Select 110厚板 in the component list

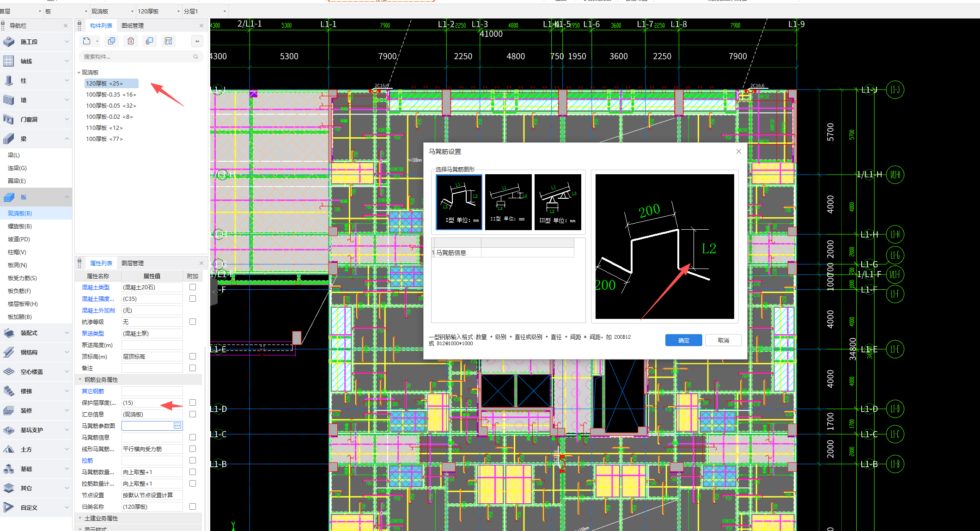pyautogui.click(x=104, y=128)
